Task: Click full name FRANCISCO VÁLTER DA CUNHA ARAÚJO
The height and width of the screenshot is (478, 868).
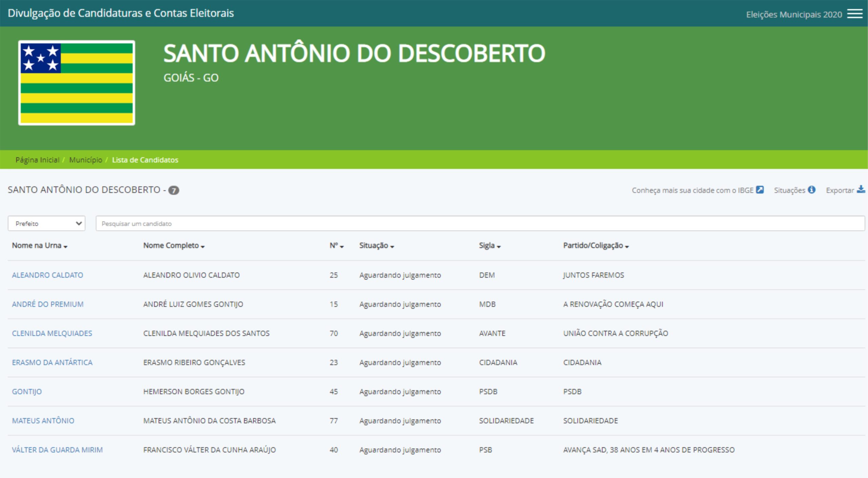Action: 209,450
